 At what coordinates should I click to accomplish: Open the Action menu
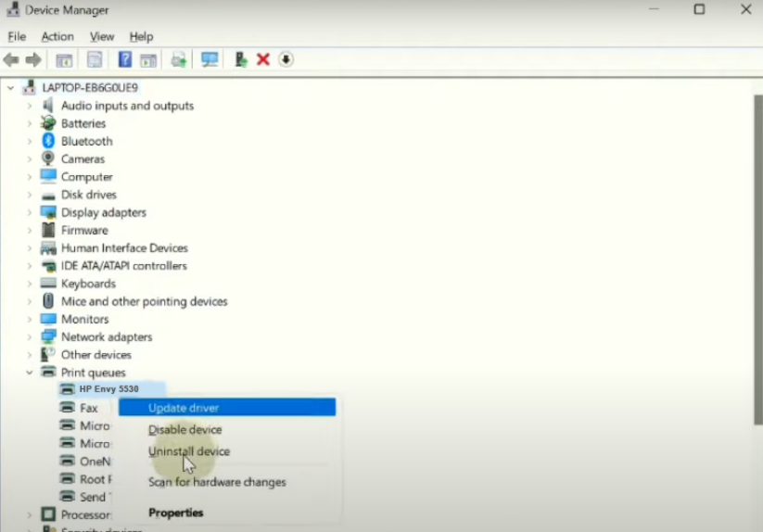[57, 36]
